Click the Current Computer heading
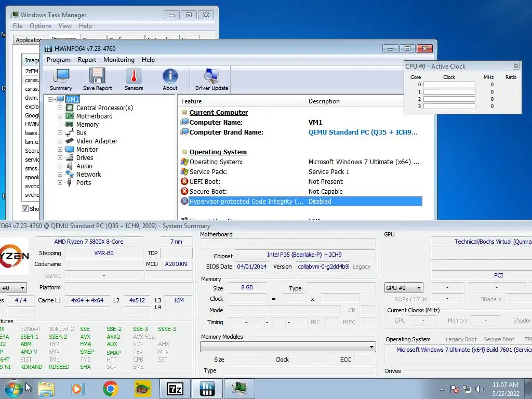The height and width of the screenshot is (399, 532). pos(219,113)
